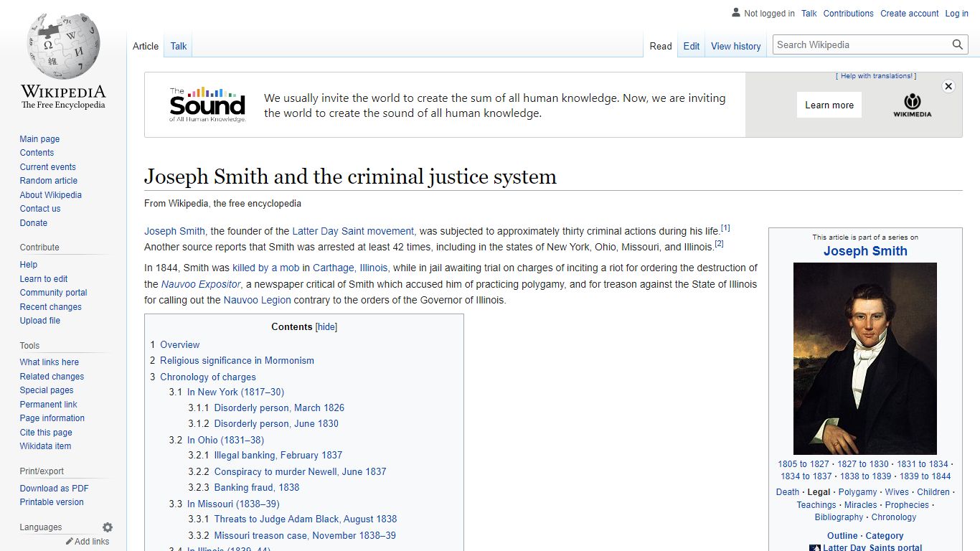Open Recent changes link
The image size is (980, 551).
(x=50, y=307)
